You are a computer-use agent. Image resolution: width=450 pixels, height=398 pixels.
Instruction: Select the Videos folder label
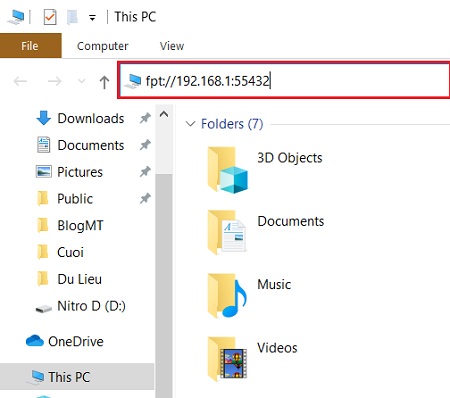277,348
